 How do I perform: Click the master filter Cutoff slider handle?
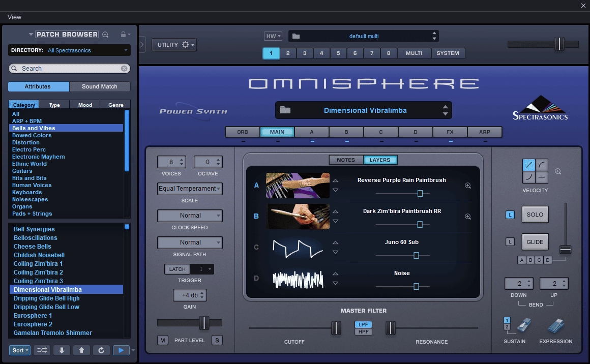pyautogui.click(x=336, y=328)
